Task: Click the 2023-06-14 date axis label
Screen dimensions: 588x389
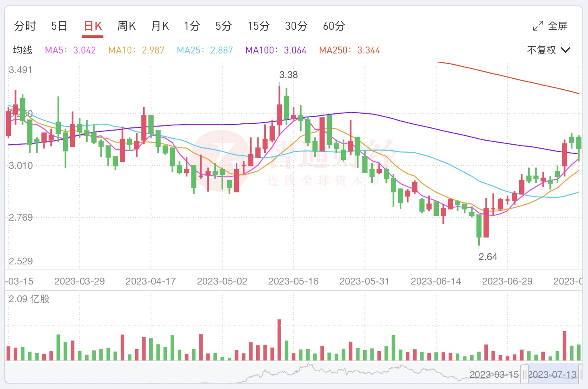Action: [x=436, y=281]
